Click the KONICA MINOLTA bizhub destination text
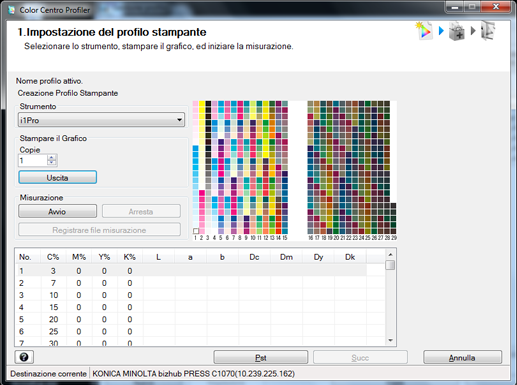The width and height of the screenshot is (517, 385). pos(193,374)
